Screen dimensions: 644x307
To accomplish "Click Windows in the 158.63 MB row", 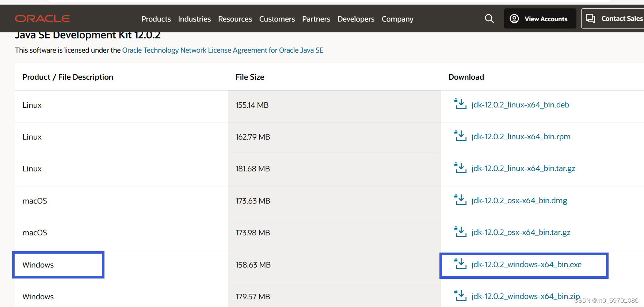I will 38,265.
